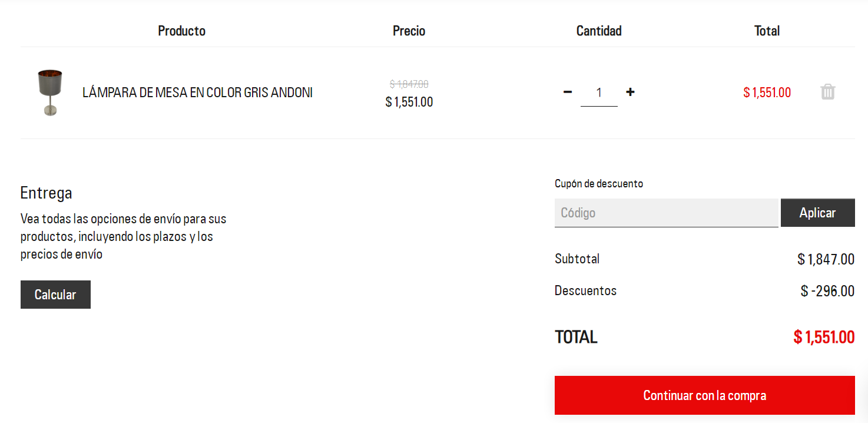Image resolution: width=868 pixels, height=423 pixels.
Task: Focus the quantity field showing 1
Action: [599, 92]
